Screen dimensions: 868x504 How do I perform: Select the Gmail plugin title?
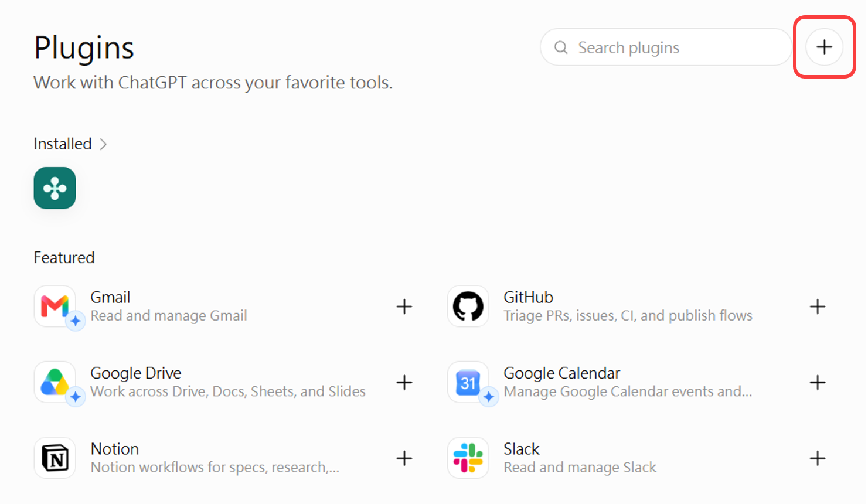coord(110,297)
